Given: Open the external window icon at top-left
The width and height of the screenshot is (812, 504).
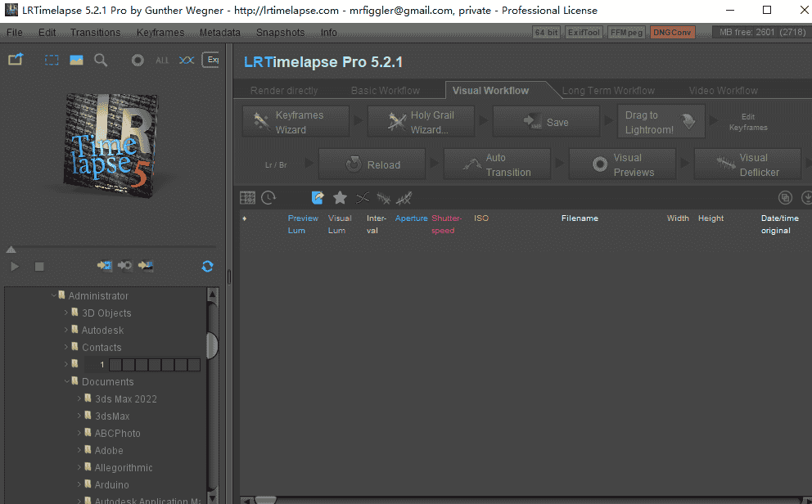Looking at the screenshot, I should 16,60.
